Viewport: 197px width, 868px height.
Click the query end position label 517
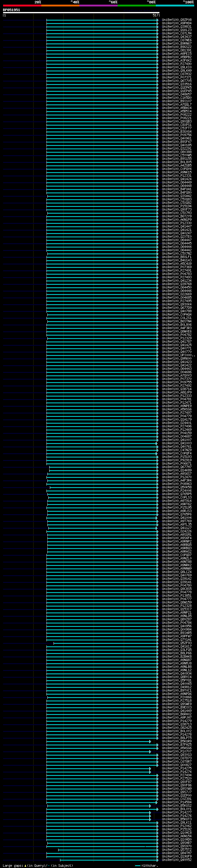(155, 15)
